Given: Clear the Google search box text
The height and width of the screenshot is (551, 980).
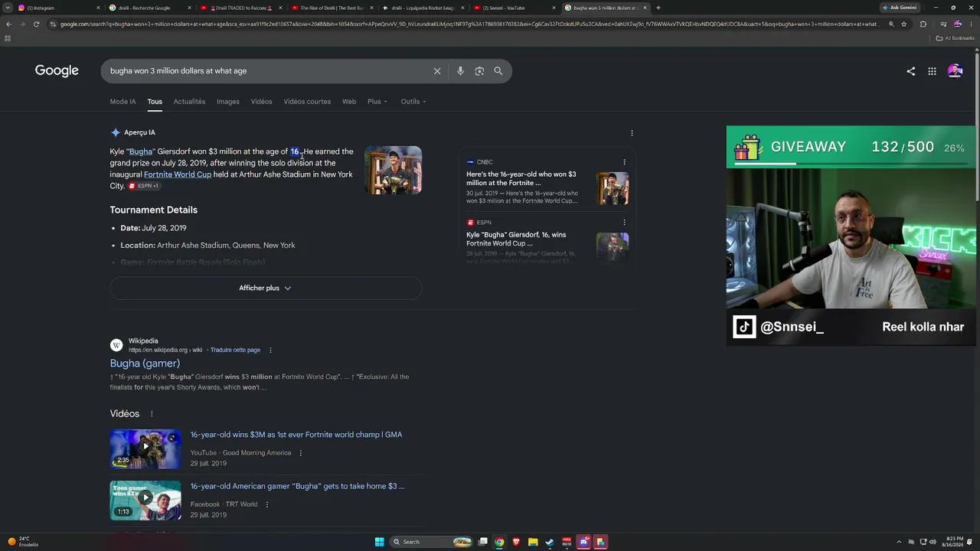Looking at the screenshot, I should 437,71.
